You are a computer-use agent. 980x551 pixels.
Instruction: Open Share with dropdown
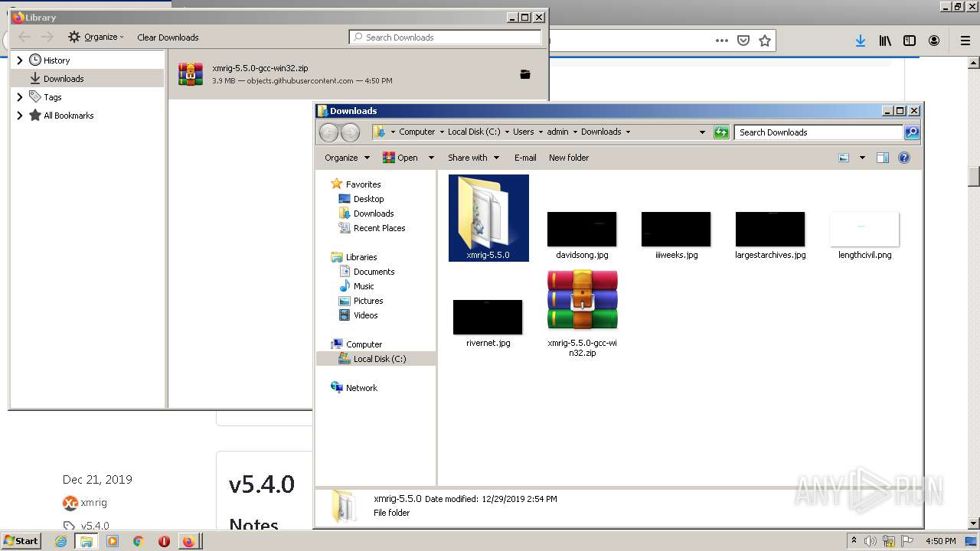click(x=473, y=158)
